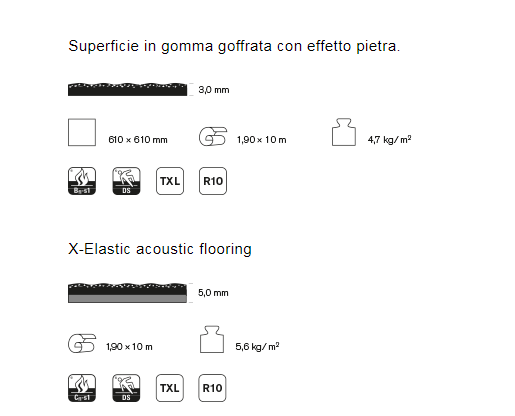This screenshot has height=416, width=515.
Task: Click the lower TXL badge icon
Action: tap(170, 388)
